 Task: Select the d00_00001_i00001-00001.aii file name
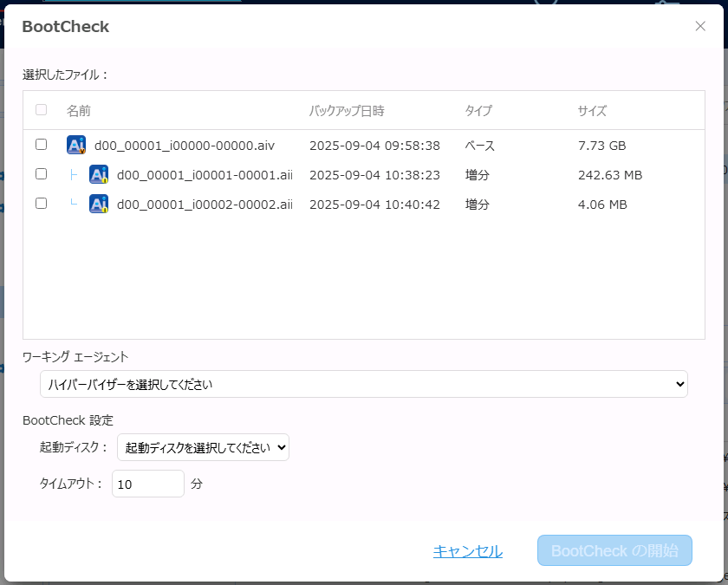click(x=205, y=175)
